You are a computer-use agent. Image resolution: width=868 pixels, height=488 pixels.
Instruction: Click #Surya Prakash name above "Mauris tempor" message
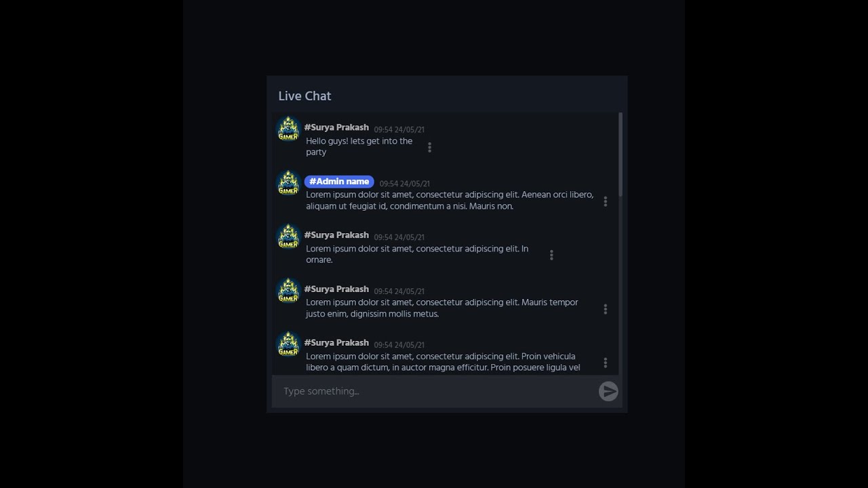click(x=336, y=289)
